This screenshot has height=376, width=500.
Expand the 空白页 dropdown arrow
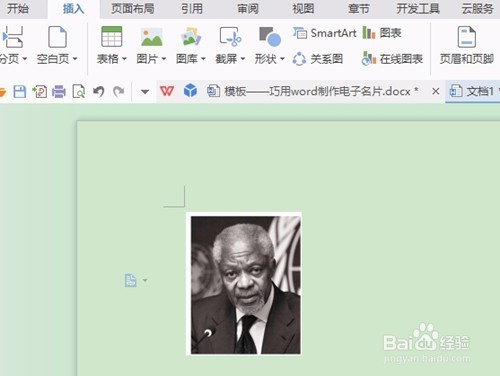click(x=75, y=59)
